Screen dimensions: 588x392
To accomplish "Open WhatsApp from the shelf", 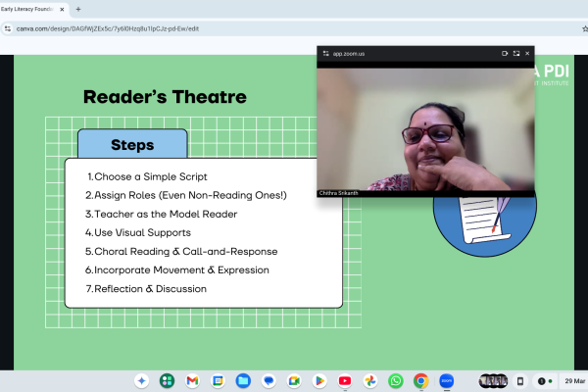I will (x=396, y=380).
